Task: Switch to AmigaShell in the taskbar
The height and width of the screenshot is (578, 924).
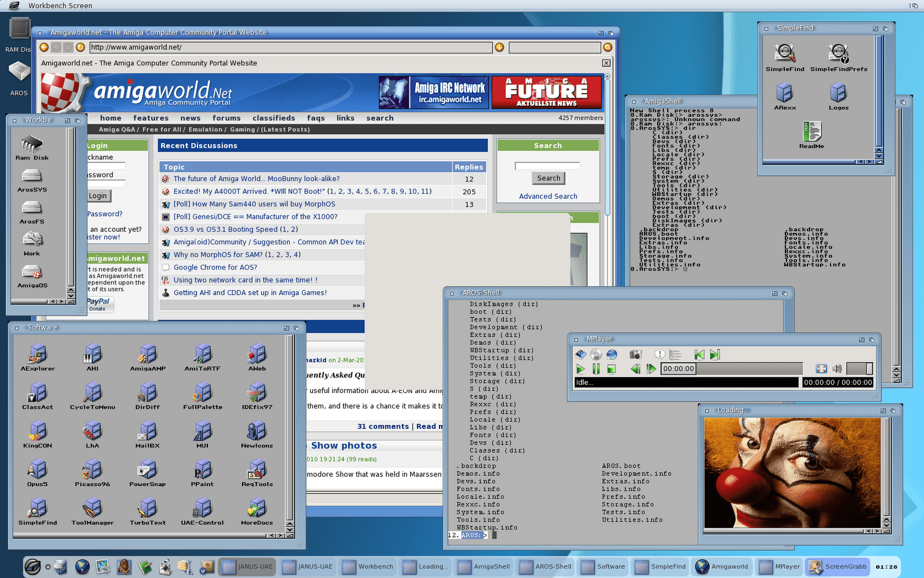Action: (485, 567)
